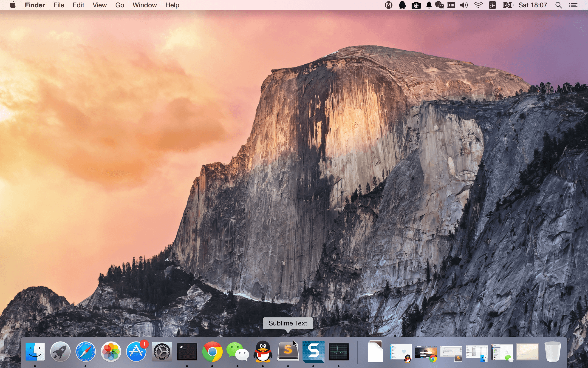Open the volume control in menu bar
The image size is (588, 368).
464,5
